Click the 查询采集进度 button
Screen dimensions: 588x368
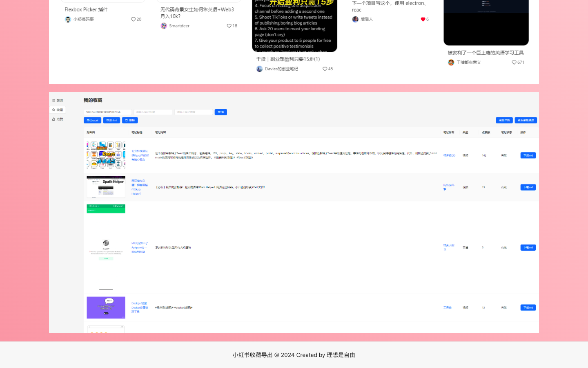coord(526,120)
